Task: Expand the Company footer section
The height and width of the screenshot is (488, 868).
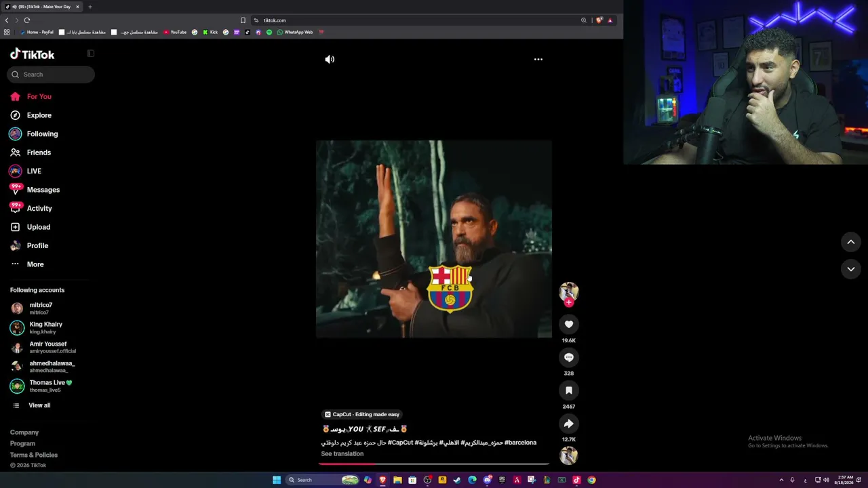Action: pos(24,432)
